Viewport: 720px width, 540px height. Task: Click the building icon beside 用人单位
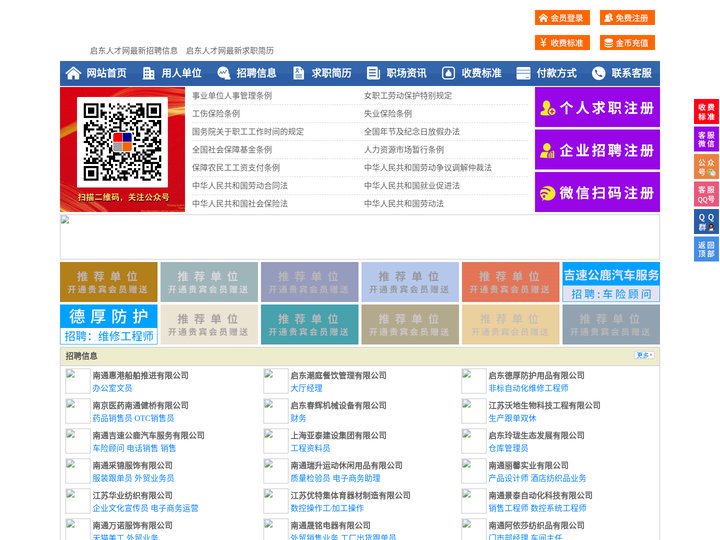(148, 73)
